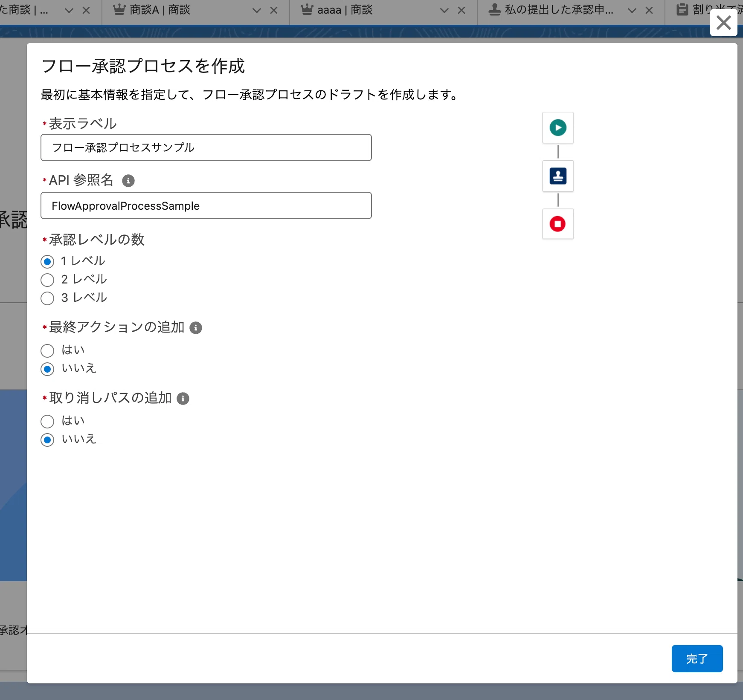
Task: Edit the 表示ラベル input field
Action: coord(206,148)
